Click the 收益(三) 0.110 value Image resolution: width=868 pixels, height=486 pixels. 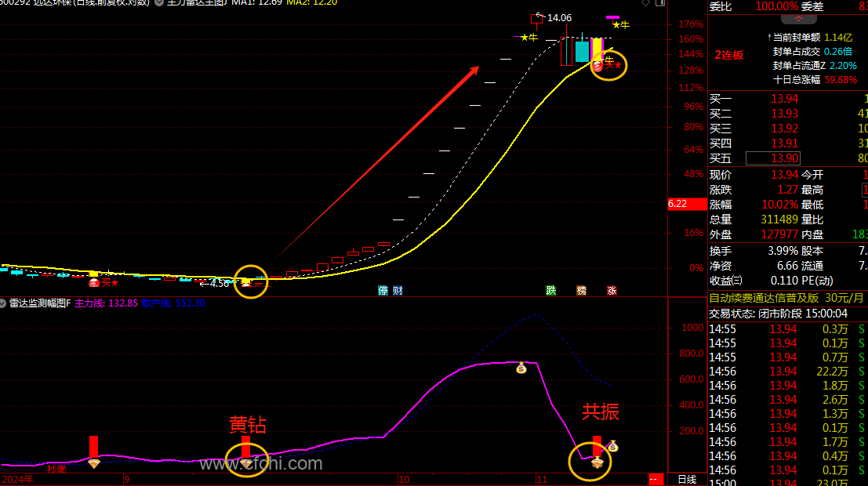click(784, 281)
